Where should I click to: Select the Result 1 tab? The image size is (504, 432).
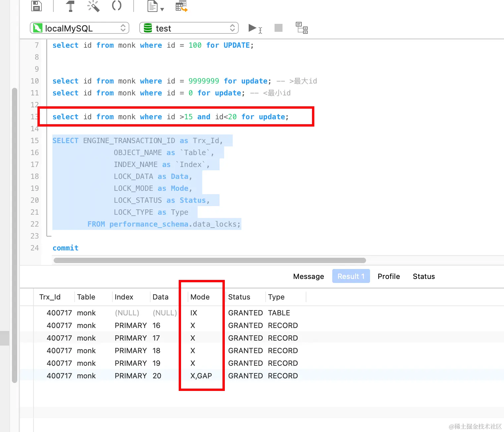tap(351, 276)
